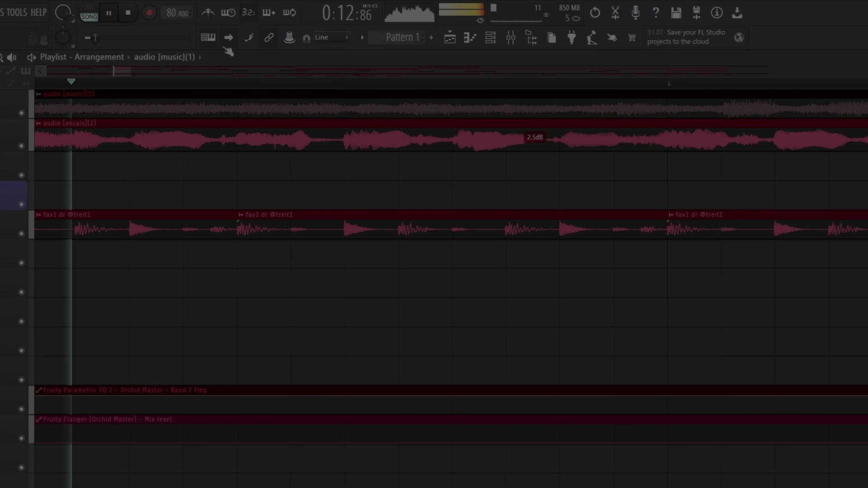Viewport: 868px width, 488px height.
Task: Open the Line snap dropdown
Action: pyautogui.click(x=332, y=38)
